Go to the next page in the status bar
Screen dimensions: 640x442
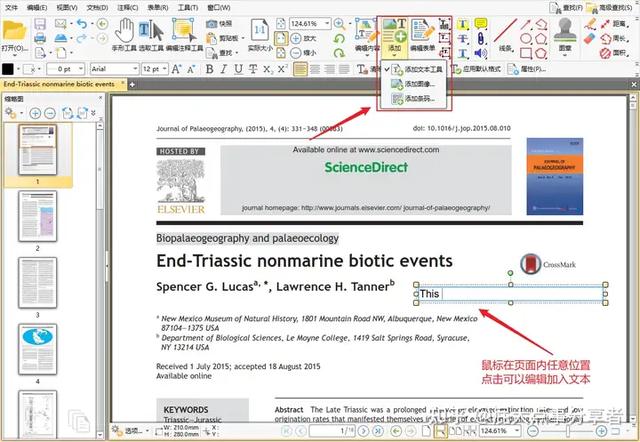364,431
